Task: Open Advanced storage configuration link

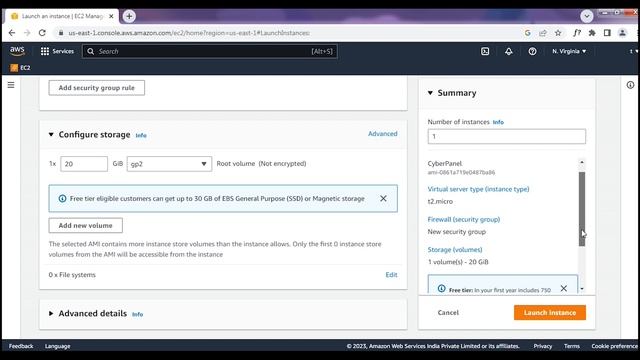Action: click(x=382, y=134)
